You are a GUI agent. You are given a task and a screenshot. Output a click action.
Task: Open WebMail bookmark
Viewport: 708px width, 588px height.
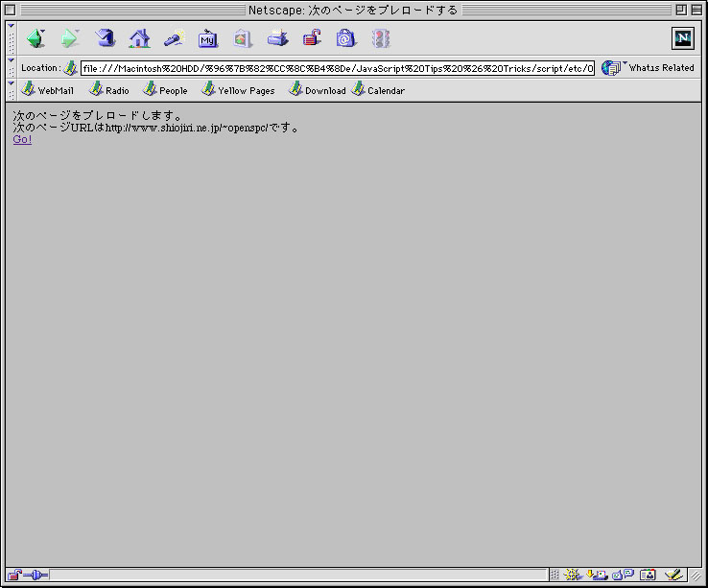(47, 90)
